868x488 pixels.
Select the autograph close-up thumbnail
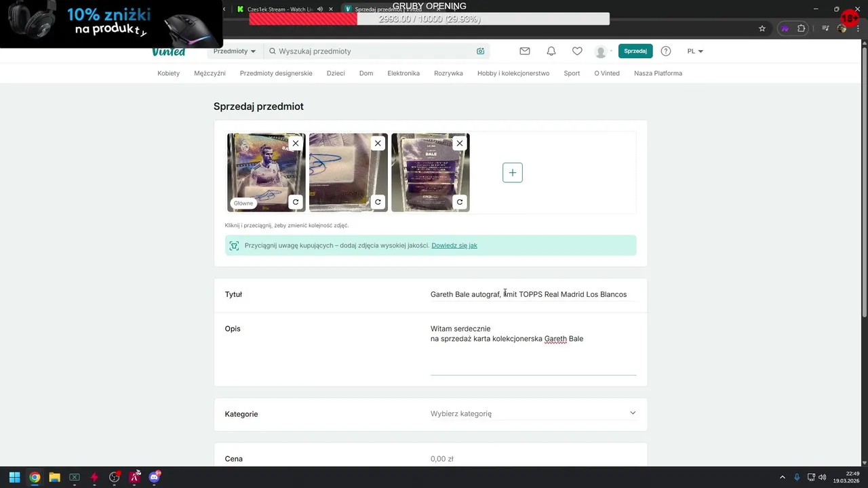coord(349,173)
